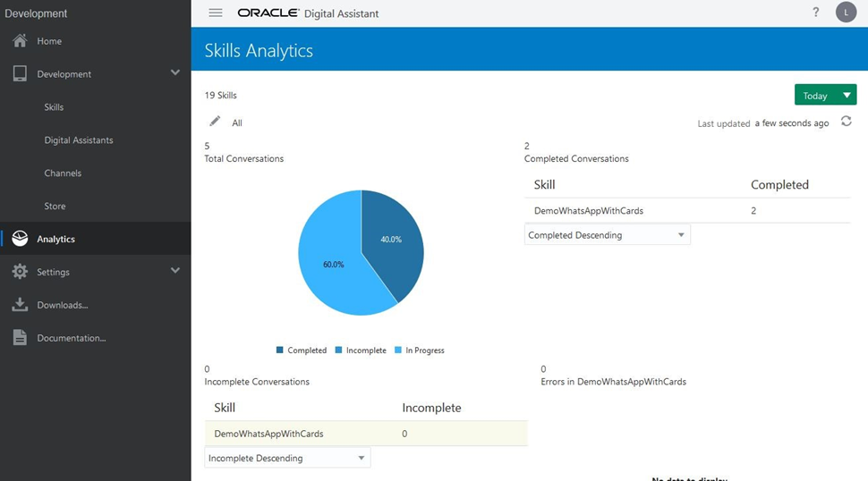Click the hamburger menu icon
Screen dimensions: 868x481
point(215,13)
